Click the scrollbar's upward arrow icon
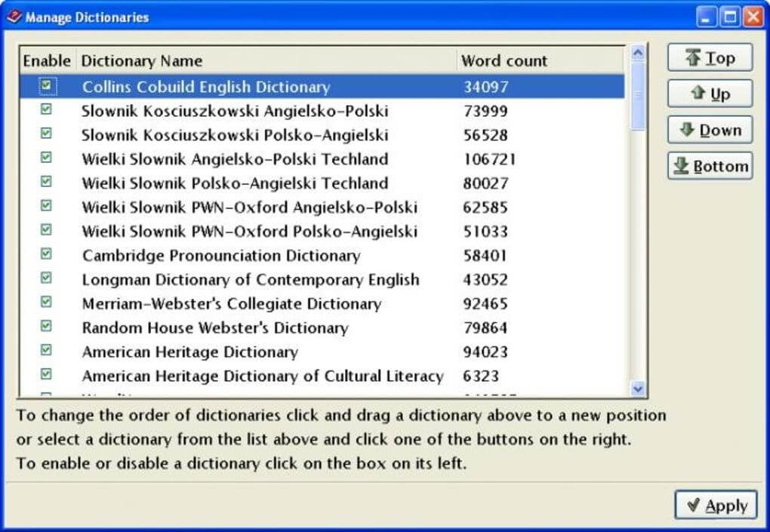 [x=636, y=52]
